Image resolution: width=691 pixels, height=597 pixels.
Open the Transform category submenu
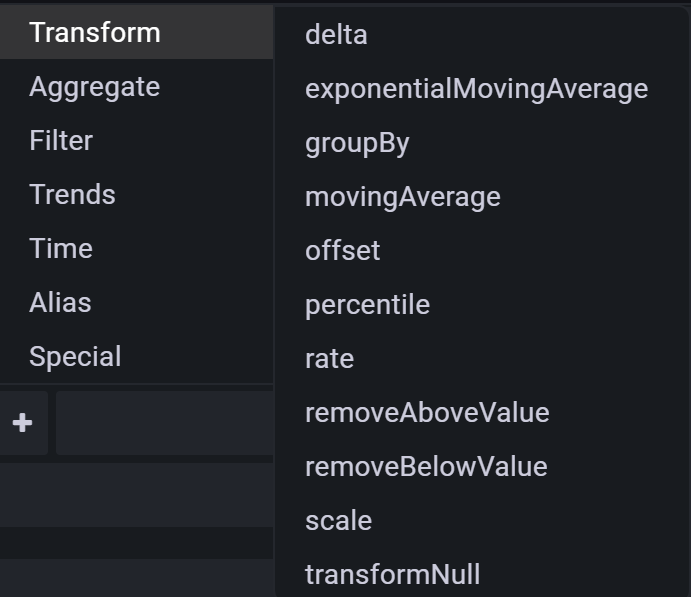click(95, 32)
